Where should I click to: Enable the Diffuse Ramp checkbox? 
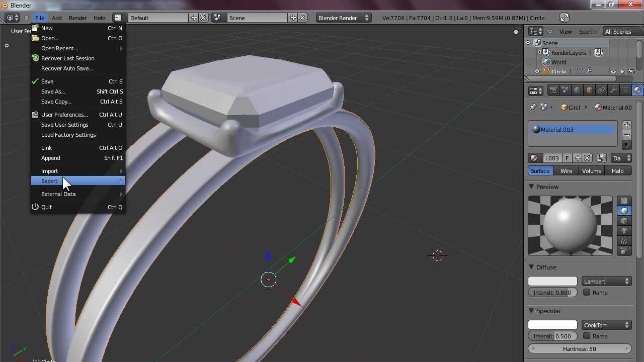(x=587, y=293)
